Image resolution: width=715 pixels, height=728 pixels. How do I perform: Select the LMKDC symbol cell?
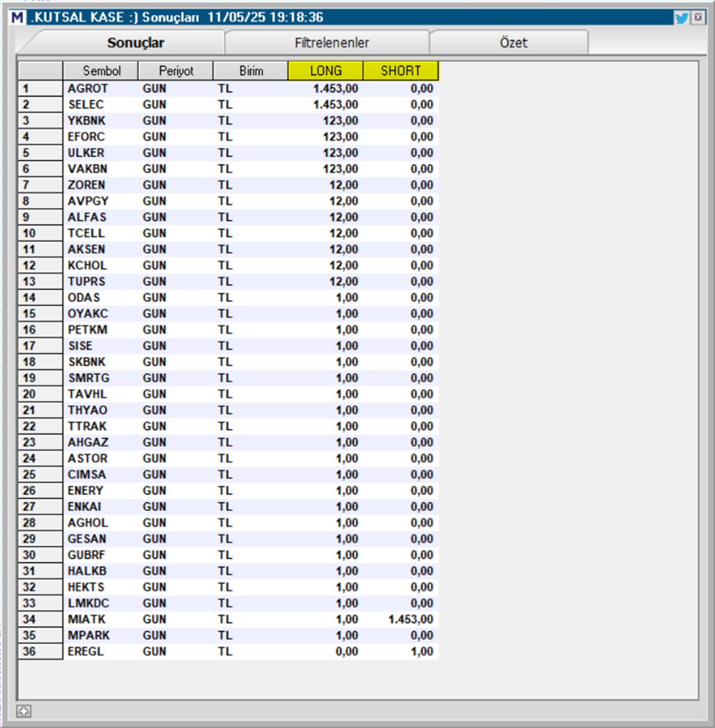[x=101, y=603]
